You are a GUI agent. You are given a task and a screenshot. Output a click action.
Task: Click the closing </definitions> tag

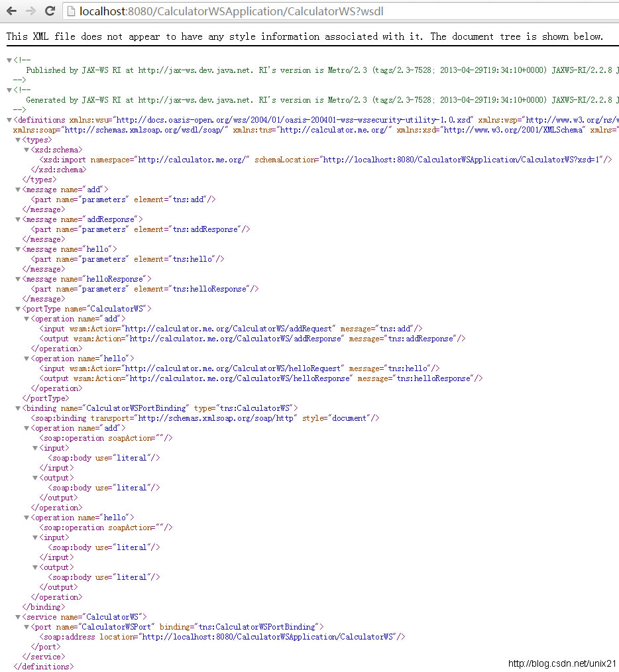pos(44,667)
